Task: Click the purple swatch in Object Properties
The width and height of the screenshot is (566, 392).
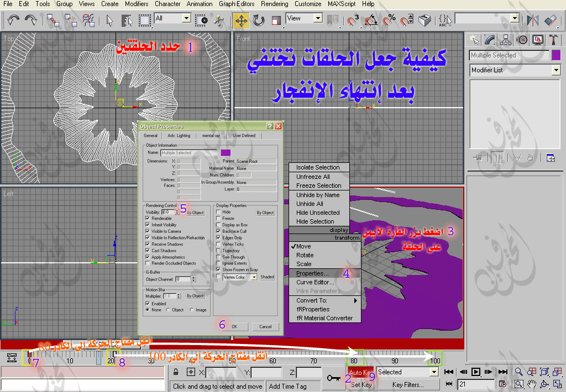Action: click(226, 152)
